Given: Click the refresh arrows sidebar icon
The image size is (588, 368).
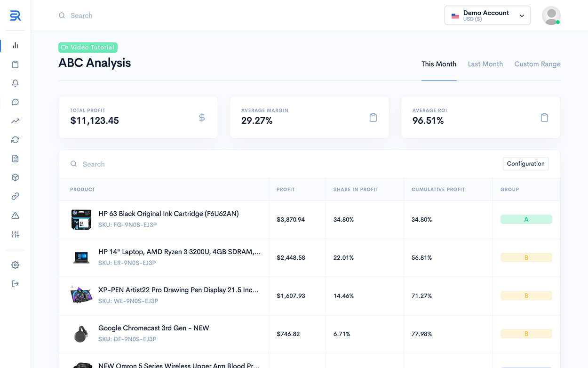Looking at the screenshot, I should [x=16, y=140].
